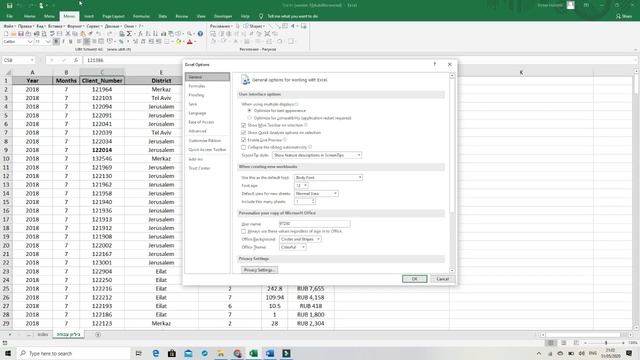Click the zoom slider in the status bar
640x360 pixels.
pos(606,343)
